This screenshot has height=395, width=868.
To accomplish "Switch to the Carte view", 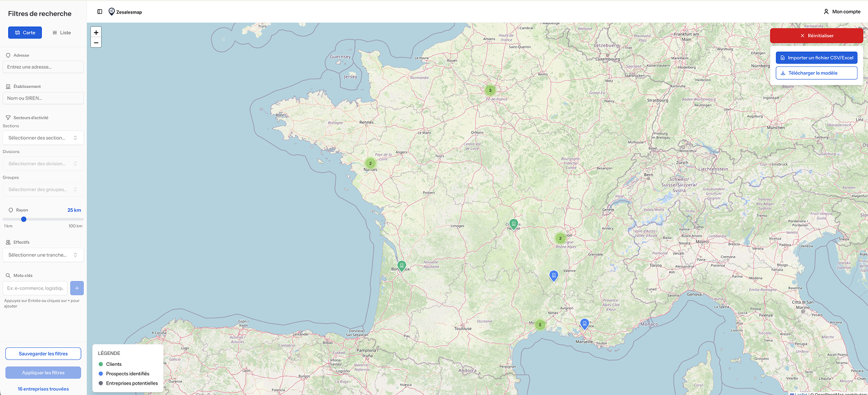I will click(x=25, y=33).
